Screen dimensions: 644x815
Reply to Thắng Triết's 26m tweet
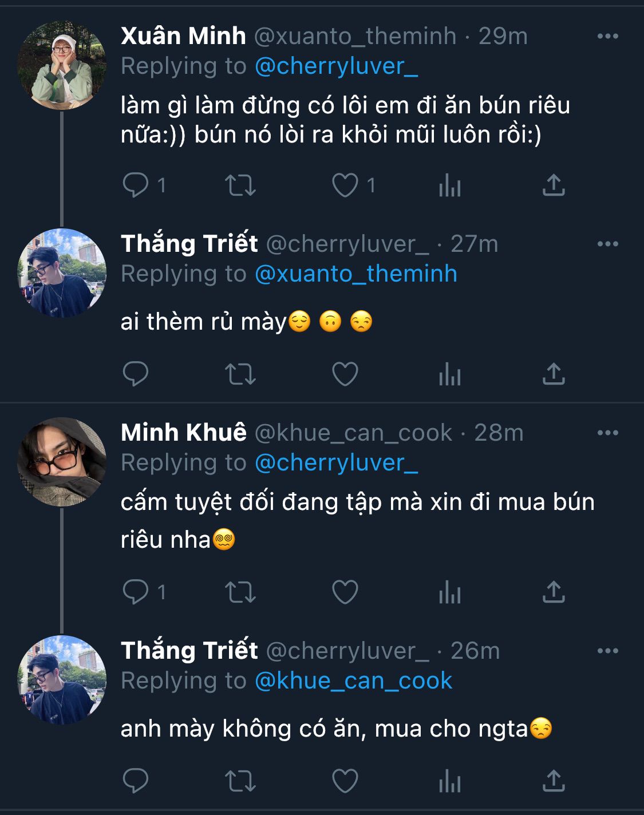click(x=136, y=781)
